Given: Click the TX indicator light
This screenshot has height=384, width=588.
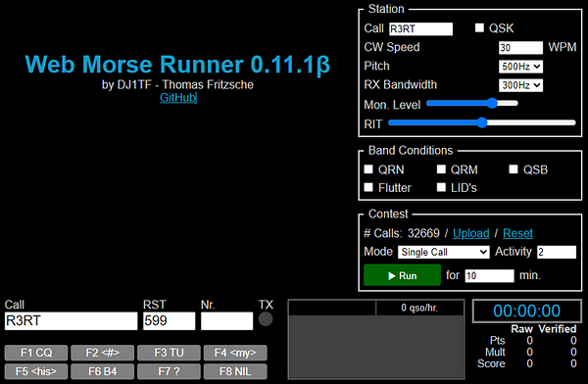Looking at the screenshot, I should coord(266,319).
